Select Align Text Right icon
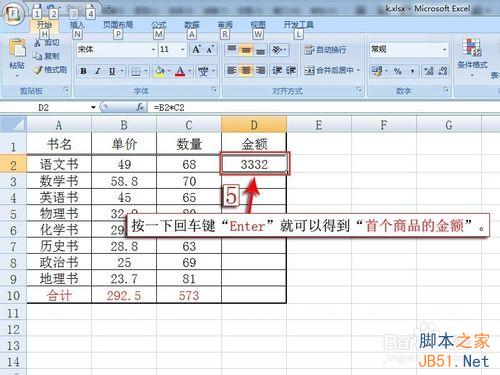The width and height of the screenshot is (500, 375). click(x=260, y=70)
